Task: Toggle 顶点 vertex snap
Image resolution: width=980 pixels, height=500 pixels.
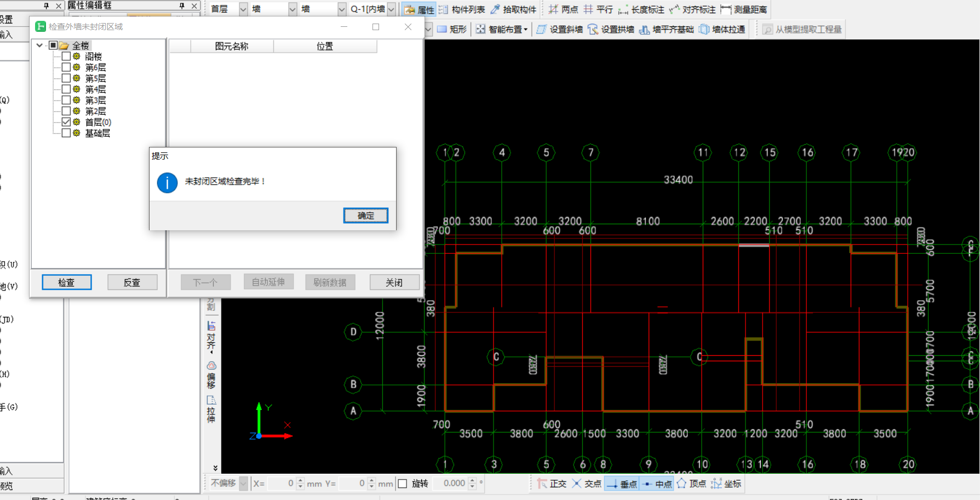Action: click(692, 484)
